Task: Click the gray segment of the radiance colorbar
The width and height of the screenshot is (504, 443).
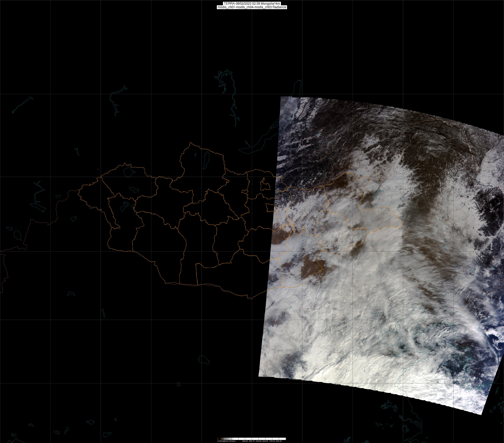Action: point(228,439)
